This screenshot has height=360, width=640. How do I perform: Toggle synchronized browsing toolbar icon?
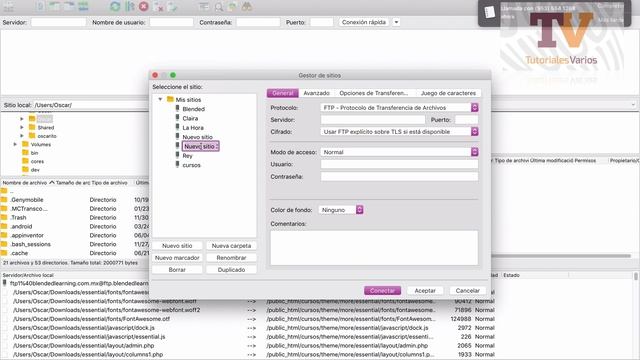click(233, 6)
